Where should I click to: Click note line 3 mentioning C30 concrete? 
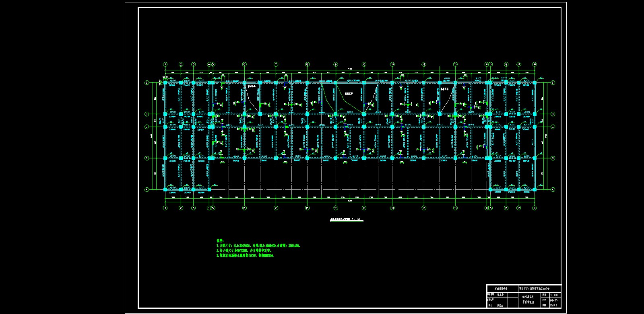click(245, 255)
